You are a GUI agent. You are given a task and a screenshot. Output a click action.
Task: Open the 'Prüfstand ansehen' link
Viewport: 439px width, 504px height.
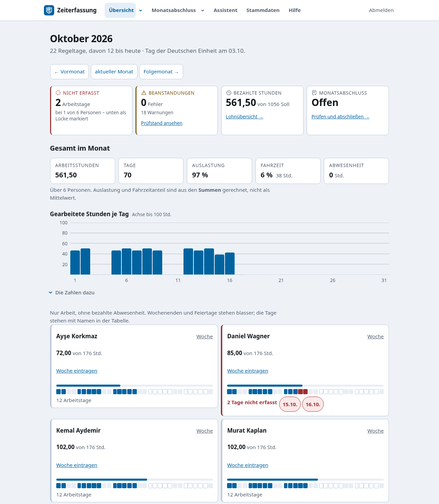pos(162,123)
